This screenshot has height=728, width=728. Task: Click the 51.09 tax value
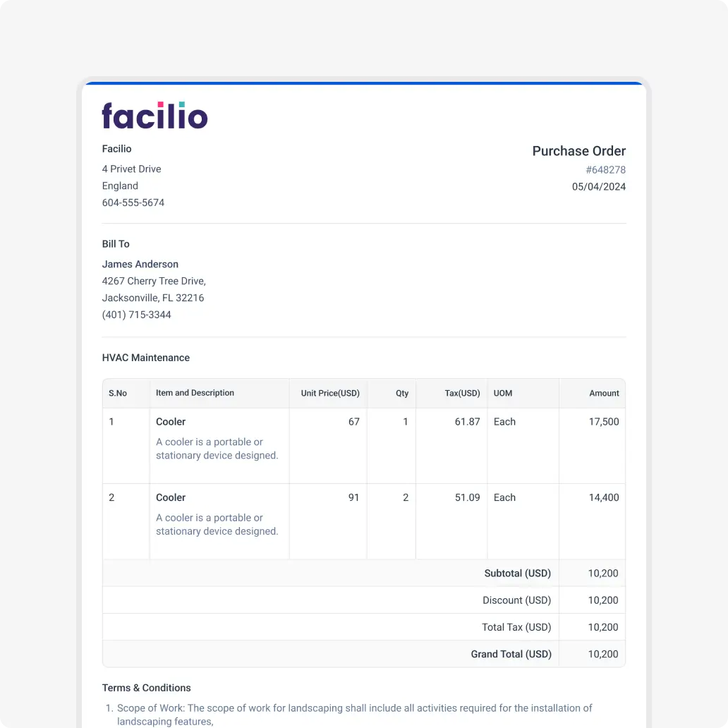(467, 497)
